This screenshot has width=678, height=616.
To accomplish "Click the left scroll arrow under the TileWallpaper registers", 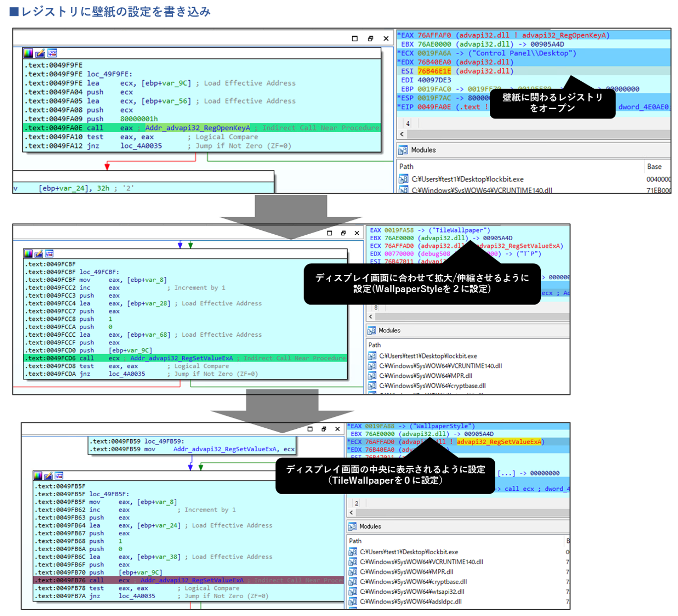I will (370, 317).
